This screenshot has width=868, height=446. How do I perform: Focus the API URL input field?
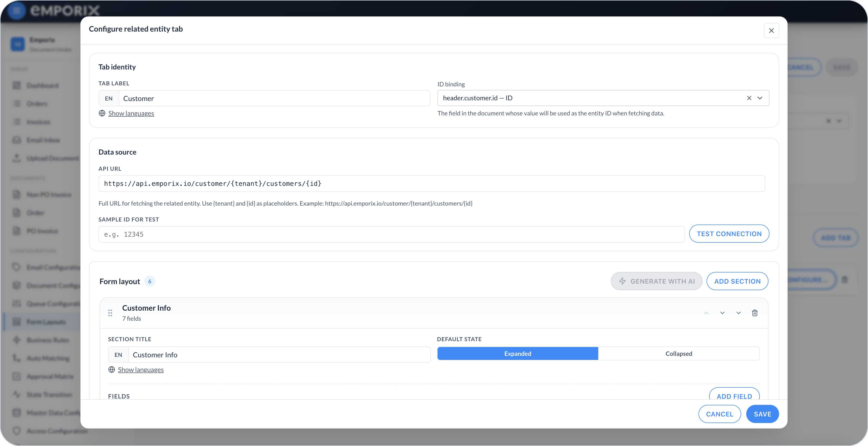coord(432,184)
